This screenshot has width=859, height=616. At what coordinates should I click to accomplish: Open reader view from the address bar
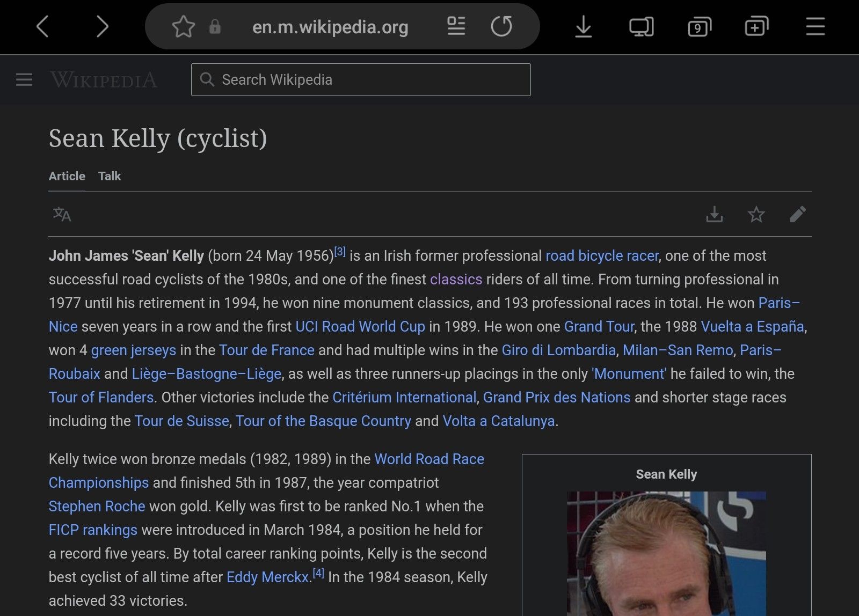[456, 26]
